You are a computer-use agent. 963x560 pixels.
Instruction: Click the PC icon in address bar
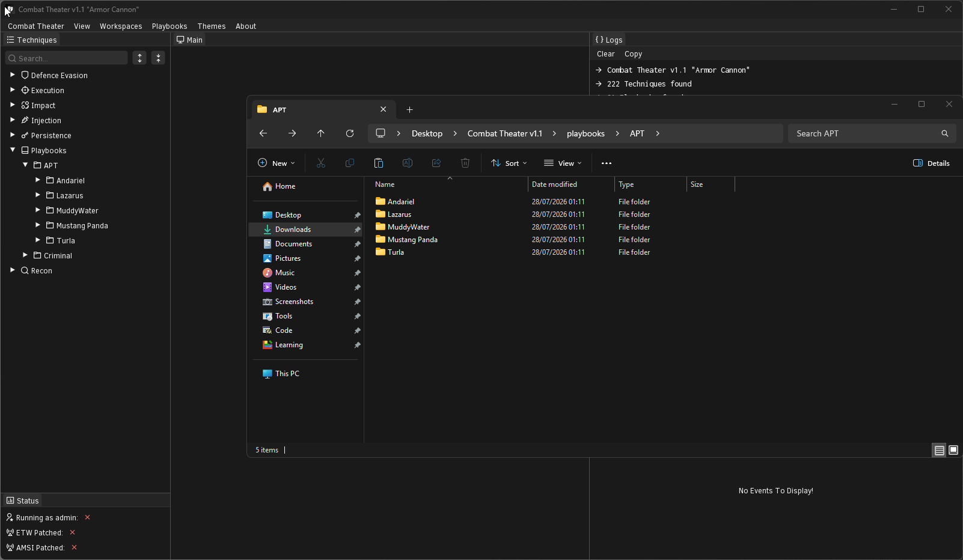point(381,133)
